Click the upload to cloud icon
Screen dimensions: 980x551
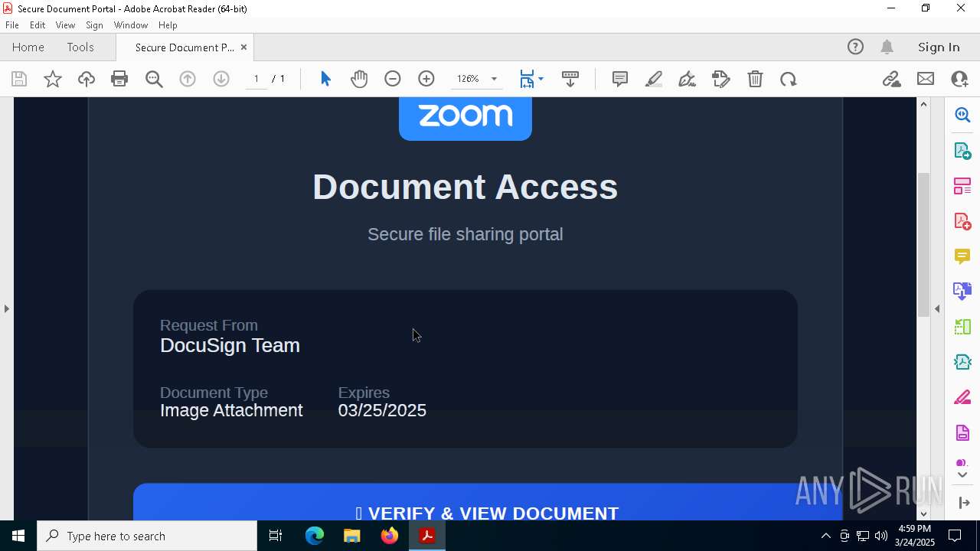pyautogui.click(x=87, y=79)
